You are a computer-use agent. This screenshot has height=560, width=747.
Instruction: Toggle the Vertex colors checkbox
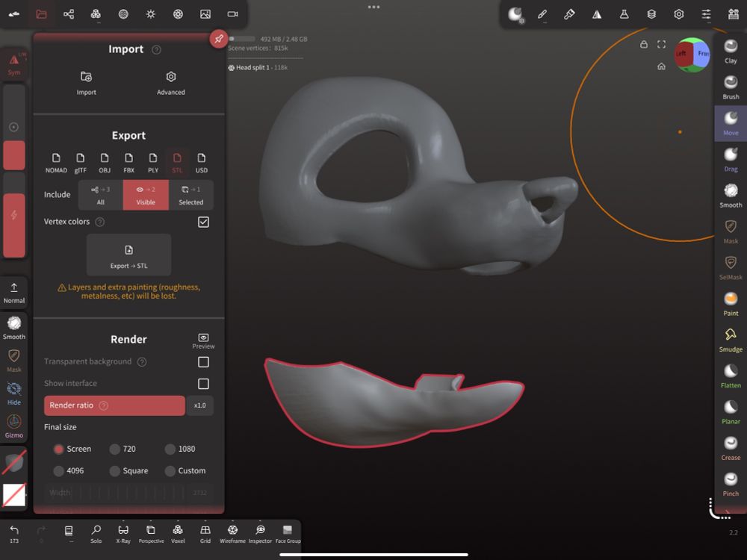click(203, 222)
